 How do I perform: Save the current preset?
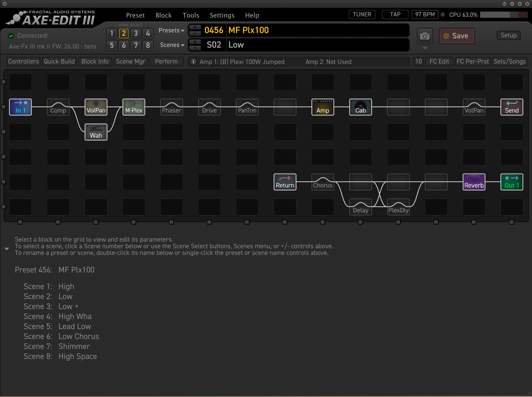click(457, 36)
